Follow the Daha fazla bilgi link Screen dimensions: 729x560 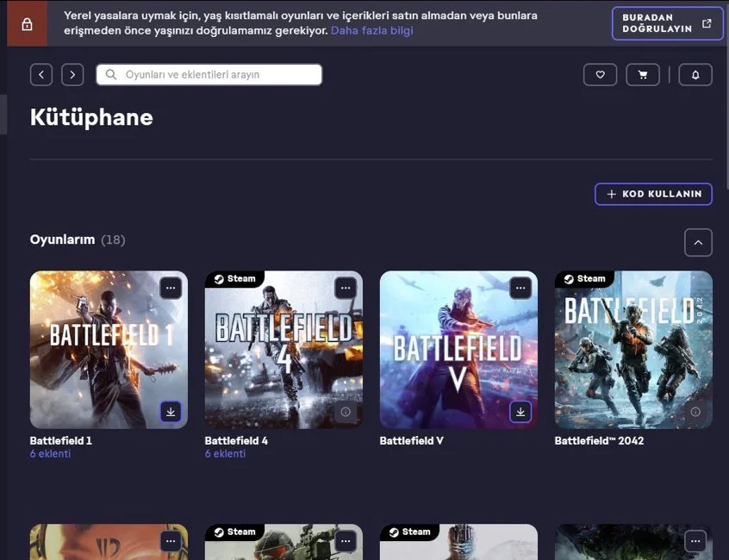pyautogui.click(x=372, y=30)
